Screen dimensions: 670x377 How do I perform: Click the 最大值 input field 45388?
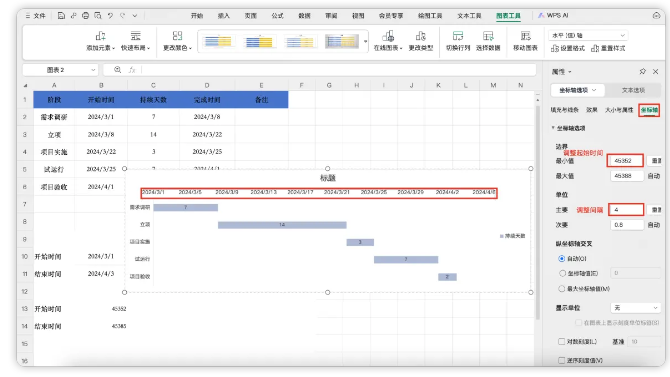(x=626, y=176)
